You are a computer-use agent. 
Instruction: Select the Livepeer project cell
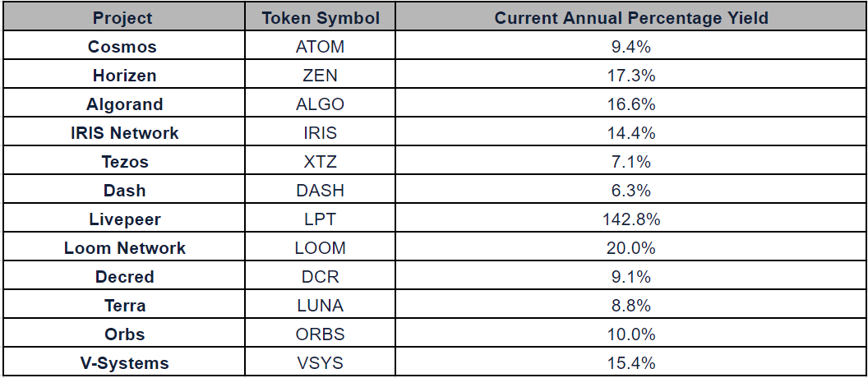(x=123, y=219)
